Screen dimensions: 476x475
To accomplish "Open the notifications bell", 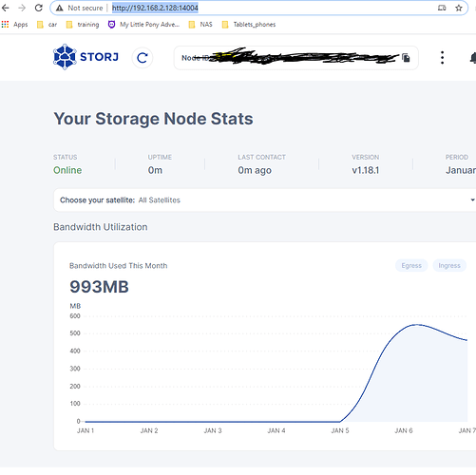I will tap(473, 58).
